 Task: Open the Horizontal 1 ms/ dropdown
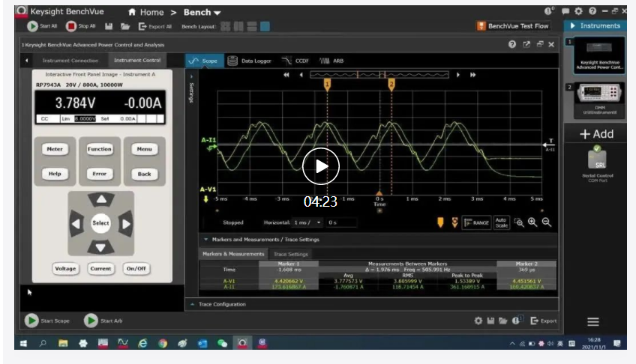(307, 222)
